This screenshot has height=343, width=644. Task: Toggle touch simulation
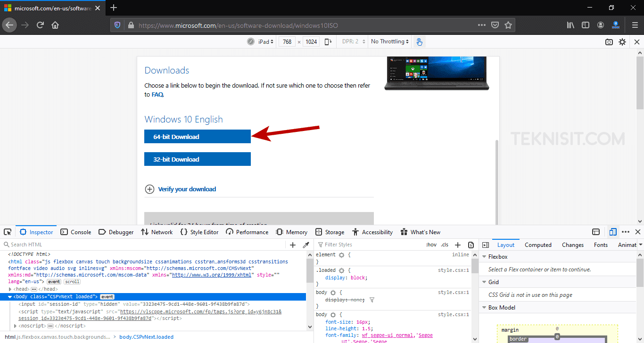(x=419, y=42)
